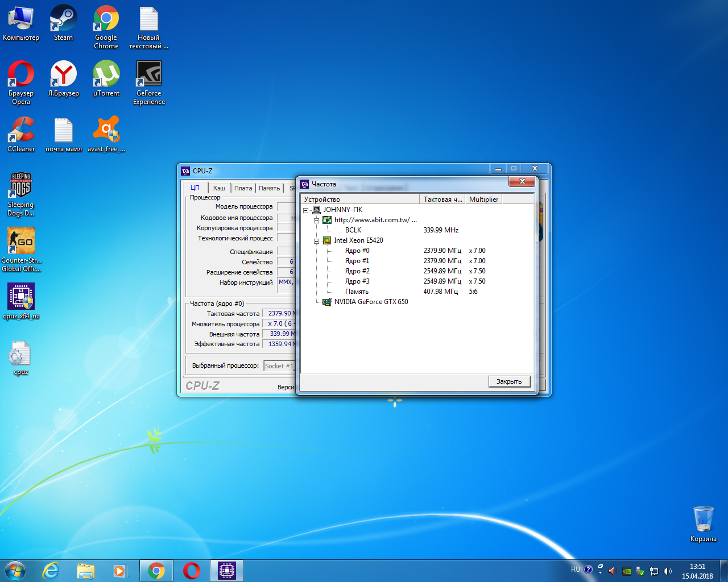Screen dimensions: 728x582
Task: Select the cpuz settings file icon
Action: click(21, 358)
